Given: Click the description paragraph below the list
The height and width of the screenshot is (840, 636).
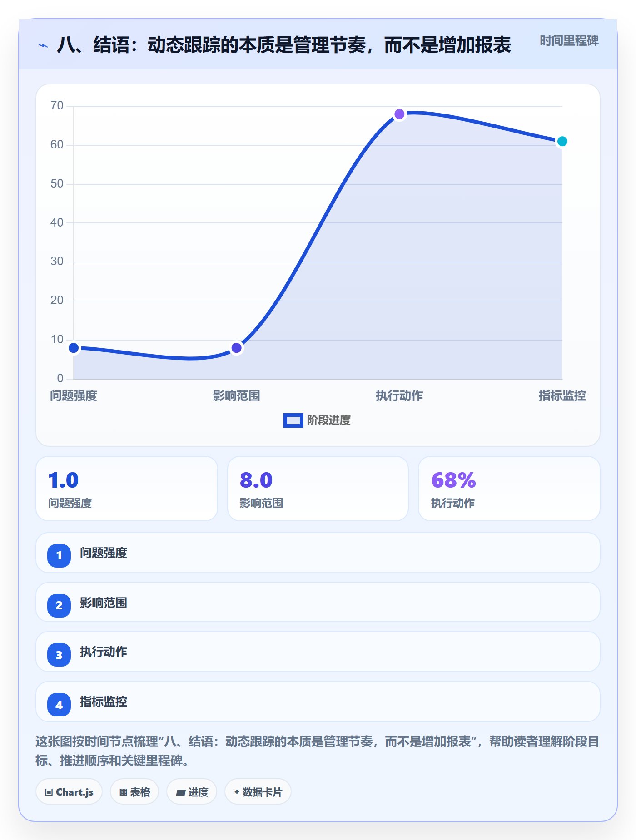Looking at the screenshot, I should tap(317, 751).
